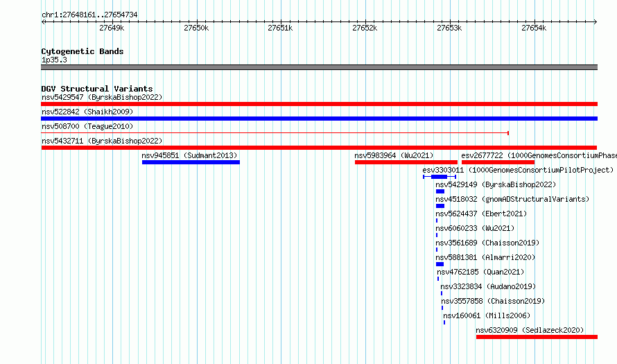Click the blue bar under nsv5881381
Screen dimensions: 617x364
(x=440, y=264)
